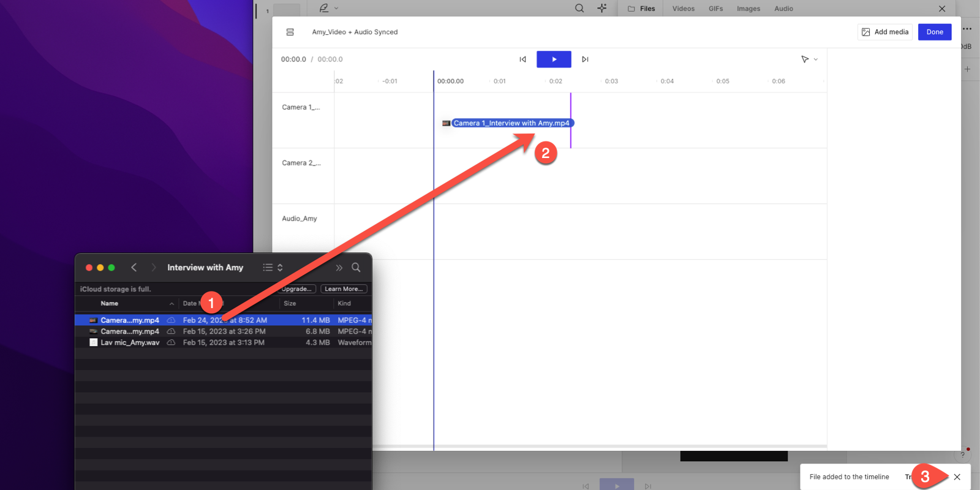Select the Camera 1 clip on the timeline
Viewport: 980px width, 490px height.
(x=513, y=123)
